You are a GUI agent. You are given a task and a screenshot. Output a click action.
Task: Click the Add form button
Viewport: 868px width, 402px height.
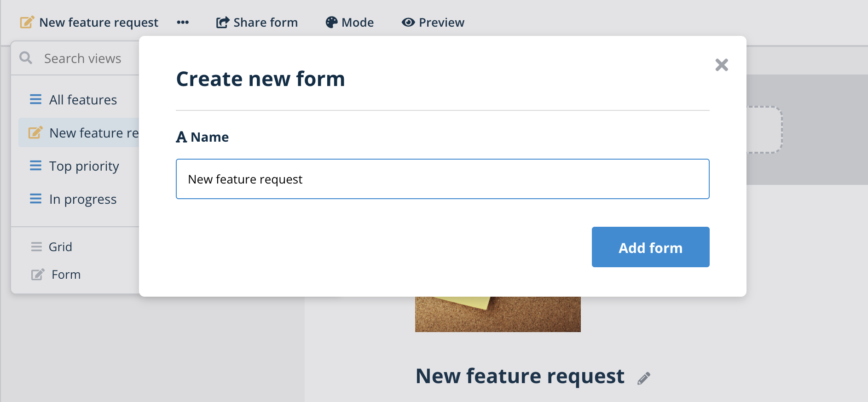coord(650,247)
